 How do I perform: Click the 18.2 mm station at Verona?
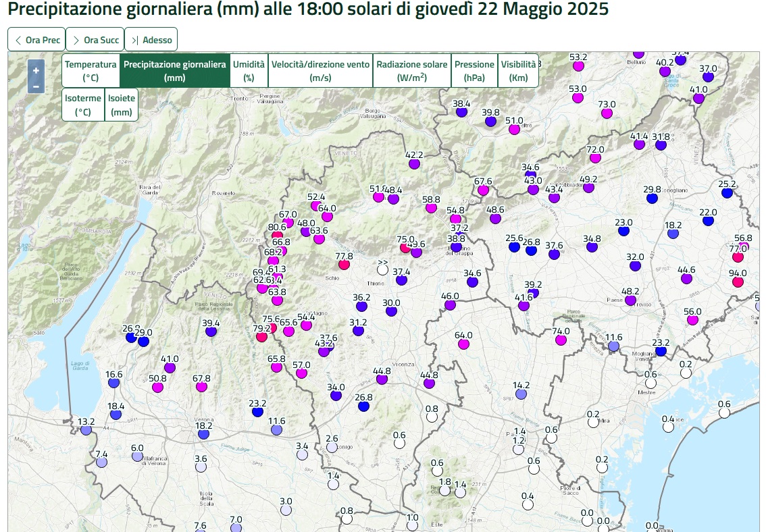tap(203, 434)
